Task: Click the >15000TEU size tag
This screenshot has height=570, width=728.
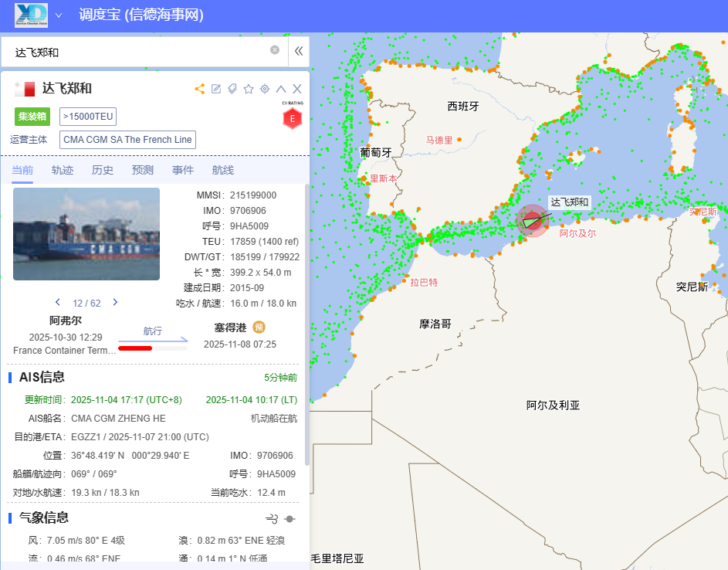Action: tap(88, 117)
